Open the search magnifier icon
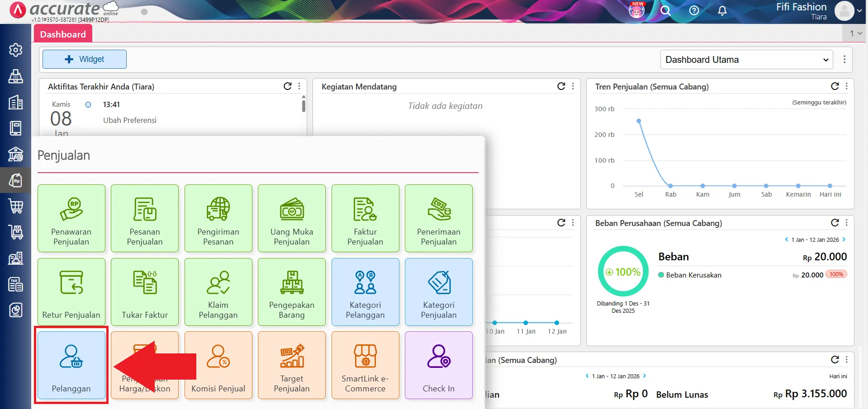The width and height of the screenshot is (868, 409). pos(665,11)
